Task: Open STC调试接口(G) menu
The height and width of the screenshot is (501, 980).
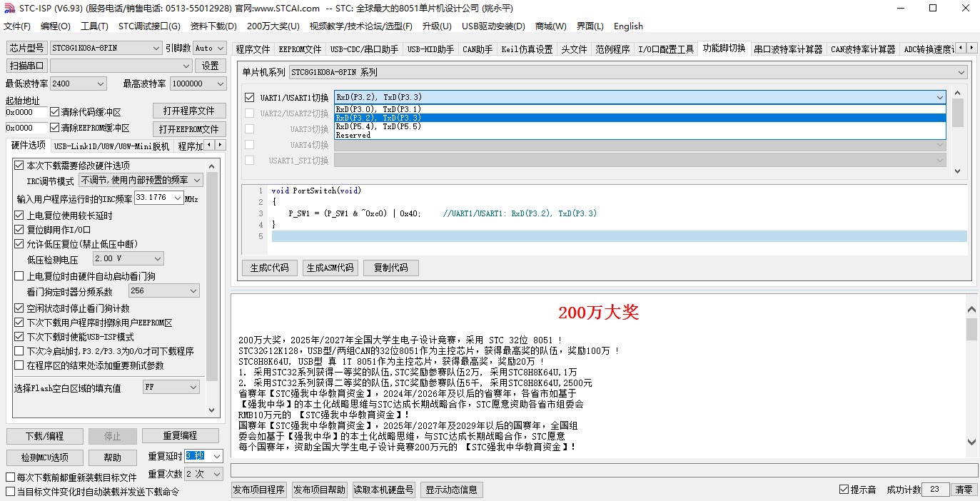Action: pyautogui.click(x=149, y=26)
